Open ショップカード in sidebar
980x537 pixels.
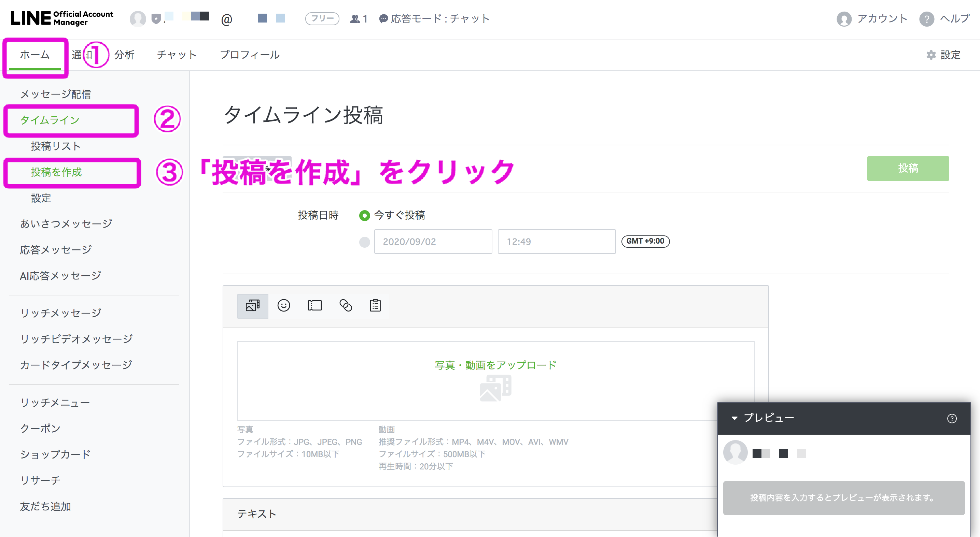(55, 454)
